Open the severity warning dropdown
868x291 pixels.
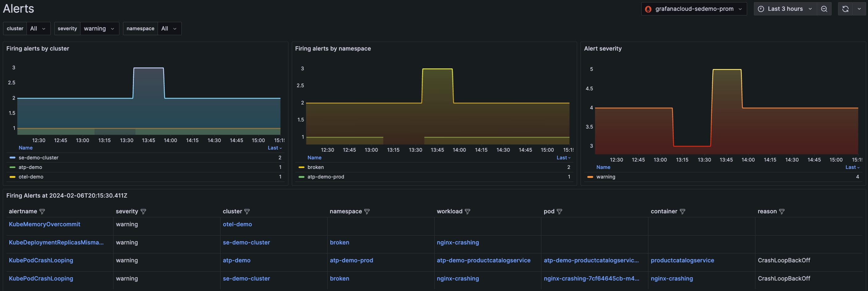coord(99,29)
